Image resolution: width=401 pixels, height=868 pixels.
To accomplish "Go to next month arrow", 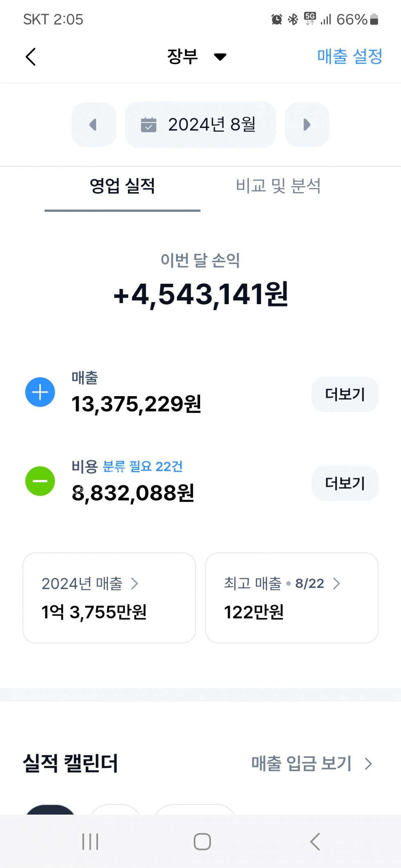I will (307, 125).
